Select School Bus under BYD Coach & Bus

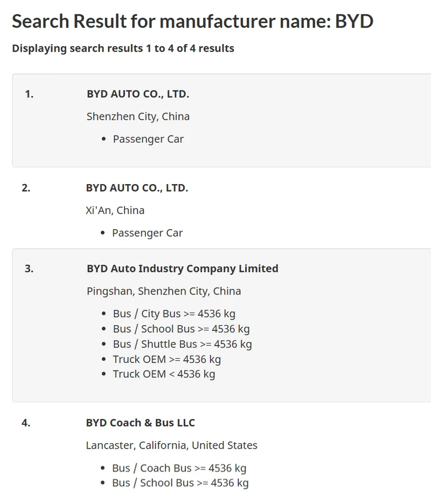click(180, 483)
